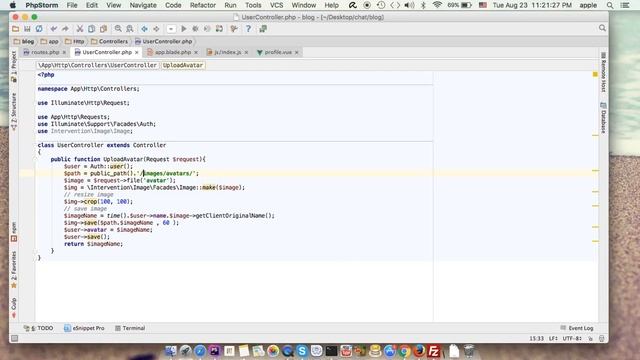
Task: Click the 15:33 line:column indicator
Action: point(536,338)
